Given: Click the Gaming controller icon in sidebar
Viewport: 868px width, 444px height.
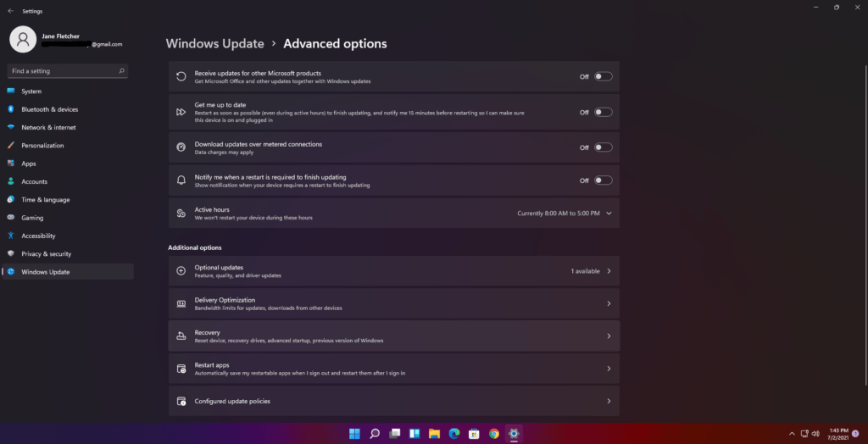Looking at the screenshot, I should 10,218.
